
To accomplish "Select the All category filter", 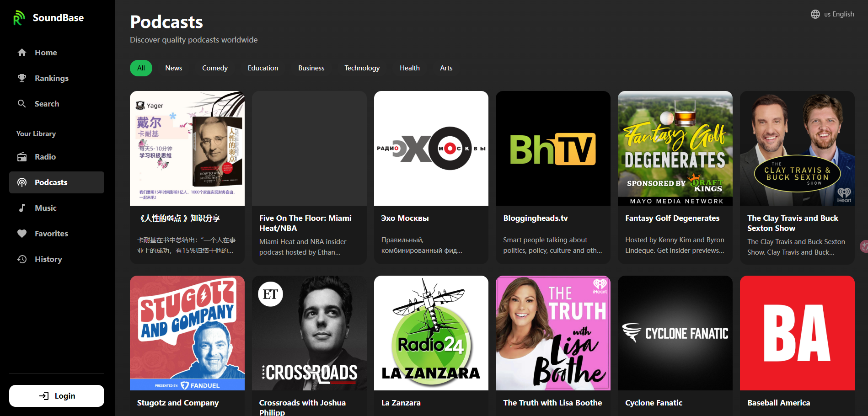I will click(x=141, y=68).
